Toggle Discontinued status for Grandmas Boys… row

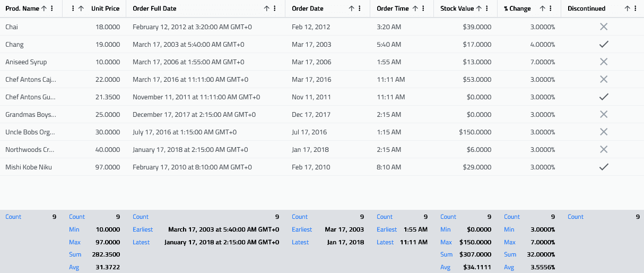point(603,114)
